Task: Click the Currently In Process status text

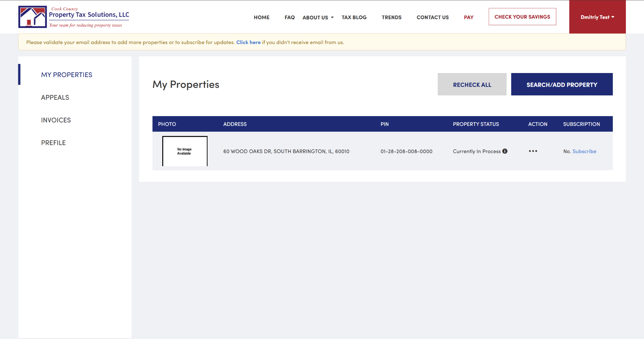Action: pos(477,151)
